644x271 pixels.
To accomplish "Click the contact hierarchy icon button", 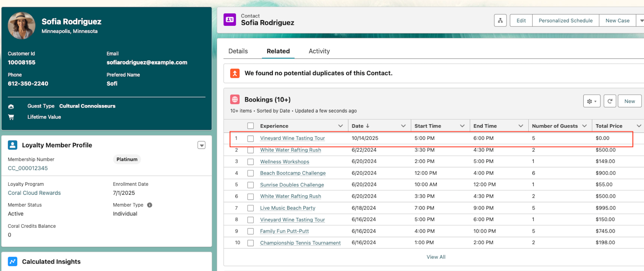I will click(x=500, y=21).
